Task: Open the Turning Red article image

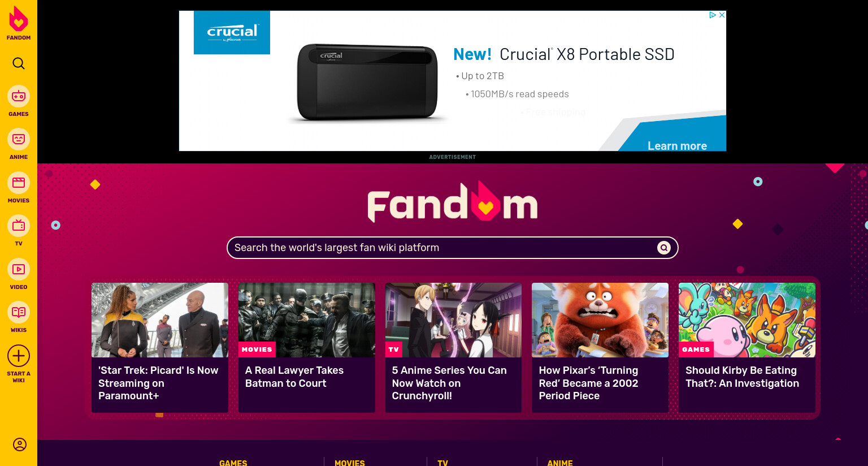Action: pyautogui.click(x=600, y=320)
